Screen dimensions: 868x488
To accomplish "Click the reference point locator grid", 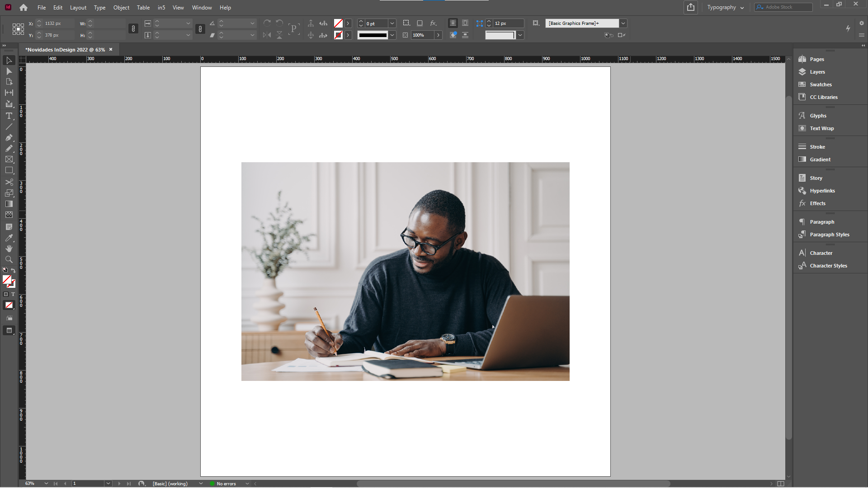I will click(x=18, y=29).
